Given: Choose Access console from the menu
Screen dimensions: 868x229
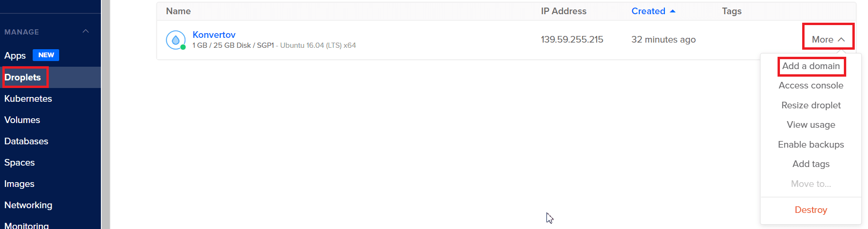Looking at the screenshot, I should (811, 86).
